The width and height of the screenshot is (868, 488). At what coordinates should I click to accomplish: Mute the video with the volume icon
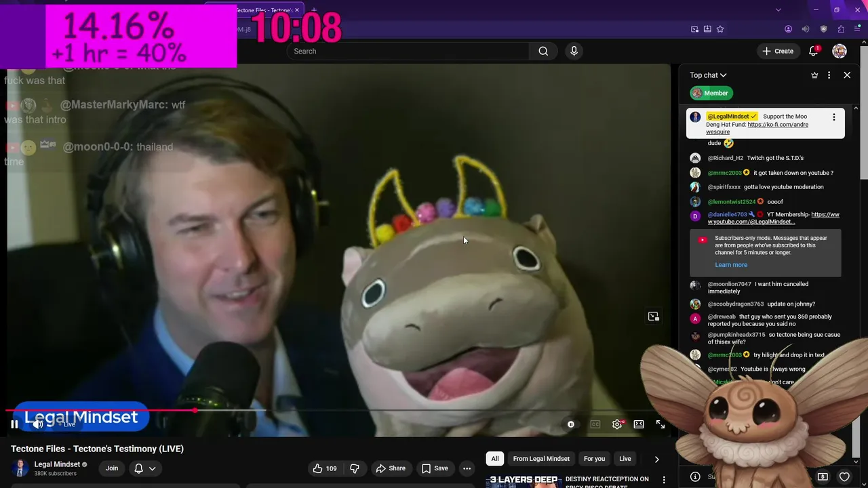point(38,424)
